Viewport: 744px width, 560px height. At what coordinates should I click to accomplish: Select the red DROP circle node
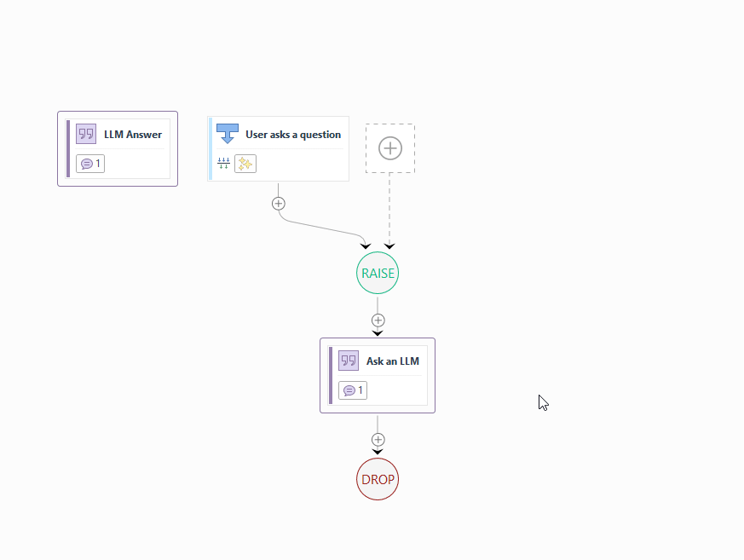[x=378, y=479]
